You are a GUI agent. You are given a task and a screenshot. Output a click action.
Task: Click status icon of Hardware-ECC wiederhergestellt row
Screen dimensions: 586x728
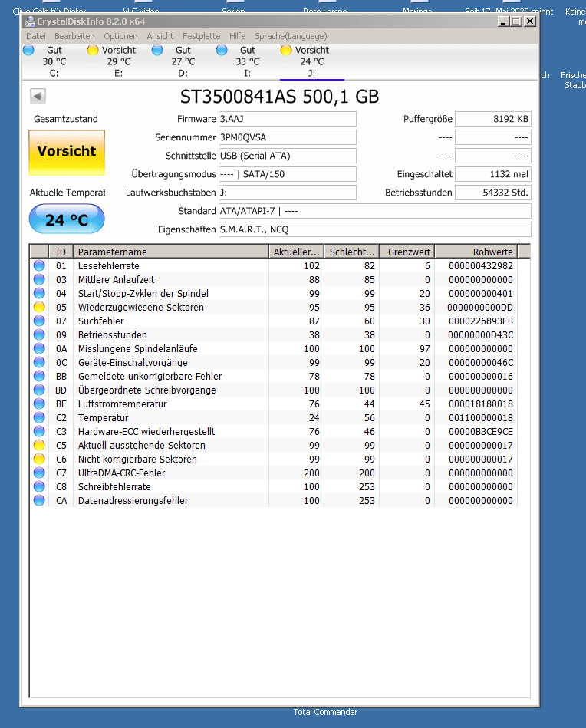39,431
